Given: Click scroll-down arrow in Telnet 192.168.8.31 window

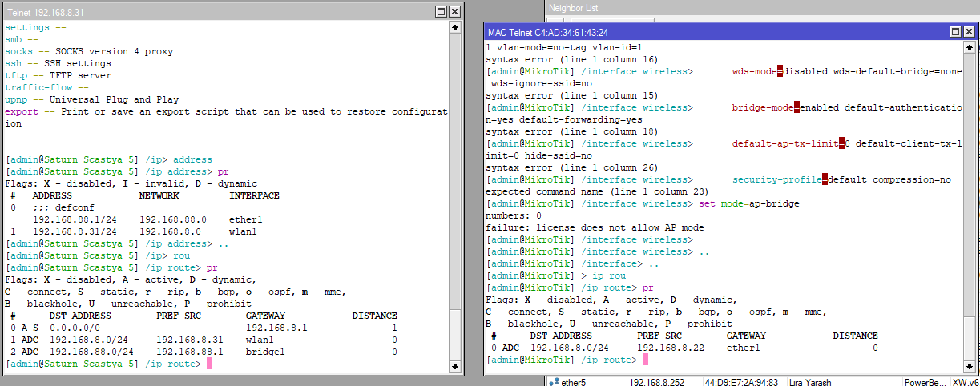Looking at the screenshot, I should pyautogui.click(x=455, y=366).
